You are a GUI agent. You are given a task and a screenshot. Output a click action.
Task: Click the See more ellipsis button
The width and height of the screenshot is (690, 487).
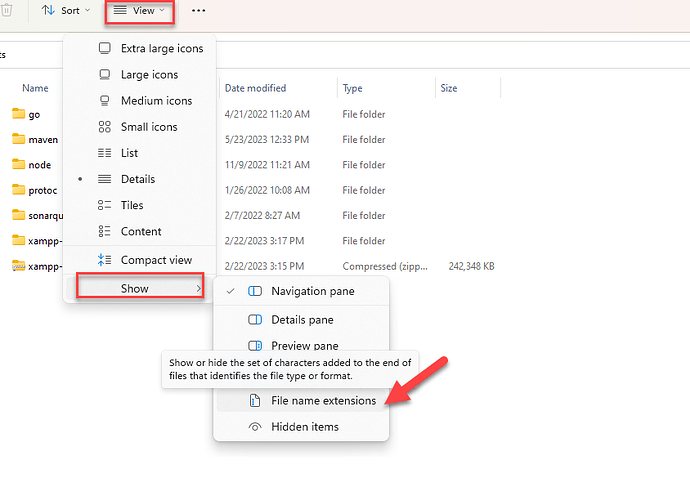click(198, 11)
